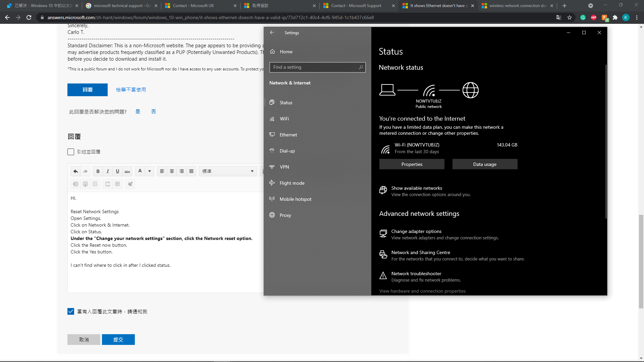Select Ethernet in Settings sidebar
This screenshot has height=362, width=644.
point(288,135)
